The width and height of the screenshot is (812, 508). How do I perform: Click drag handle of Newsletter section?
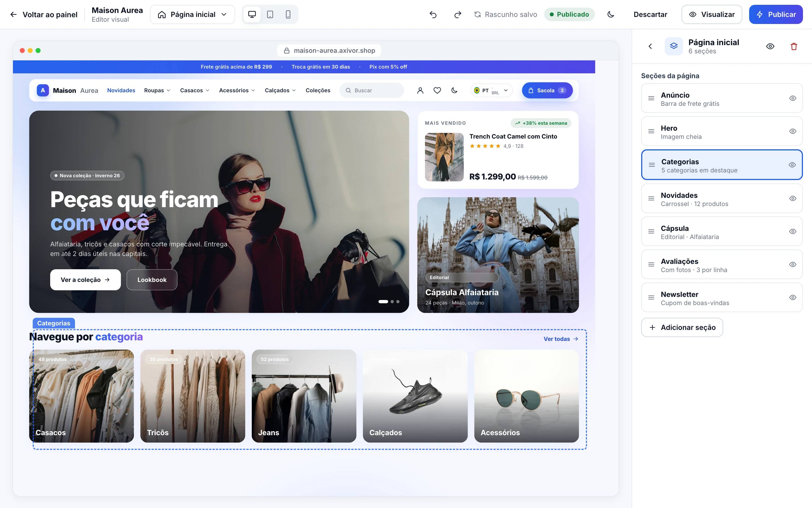(651, 297)
